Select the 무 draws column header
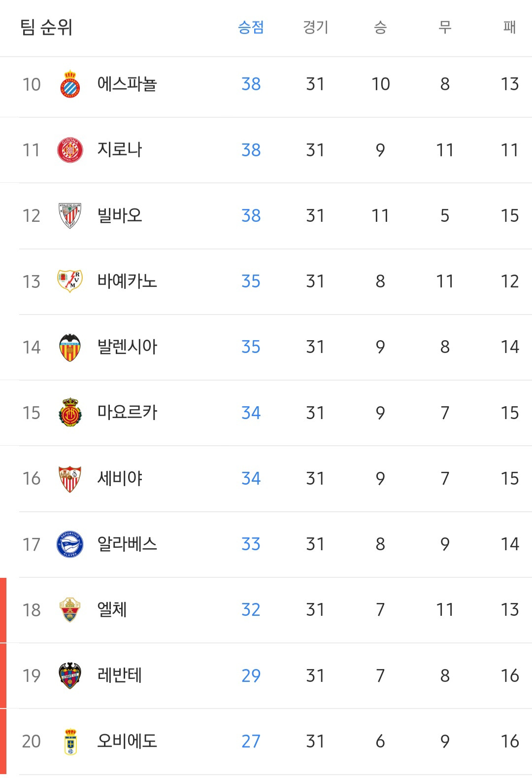The height and width of the screenshot is (778, 532). pos(445,27)
